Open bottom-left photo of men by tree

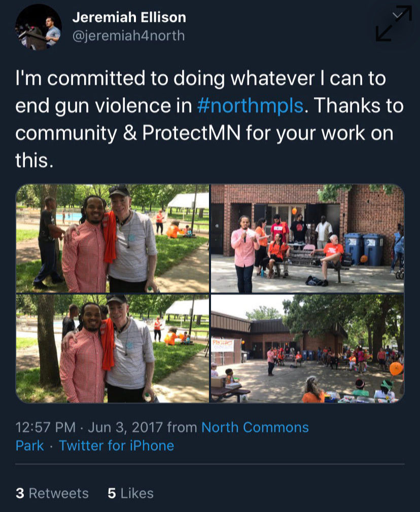point(113,349)
